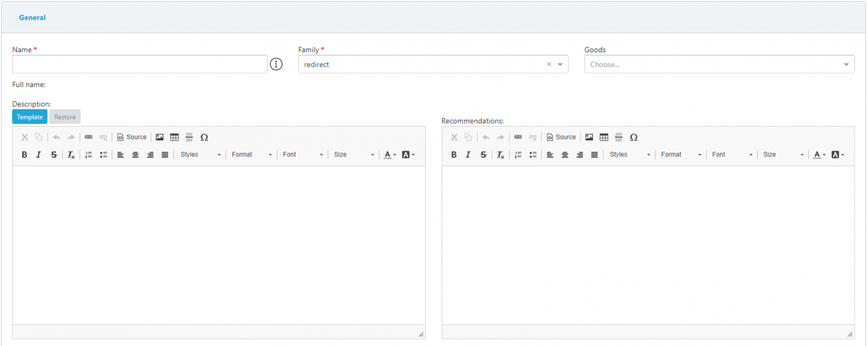Toggle italic in Recommendations editor
This screenshot has height=346, width=868.
468,155
